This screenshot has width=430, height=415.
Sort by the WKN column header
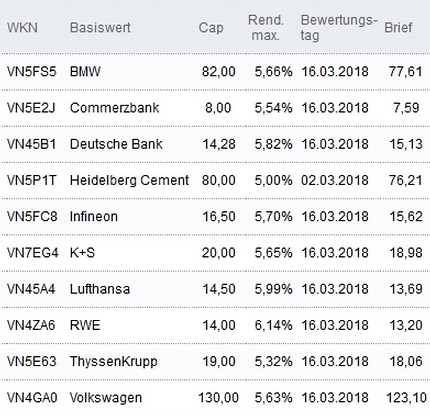[22, 28]
